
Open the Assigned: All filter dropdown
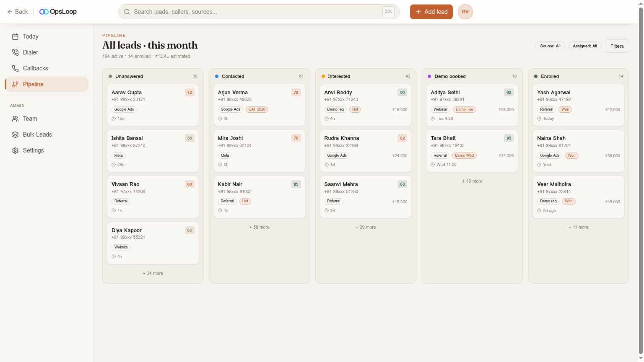[585, 46]
